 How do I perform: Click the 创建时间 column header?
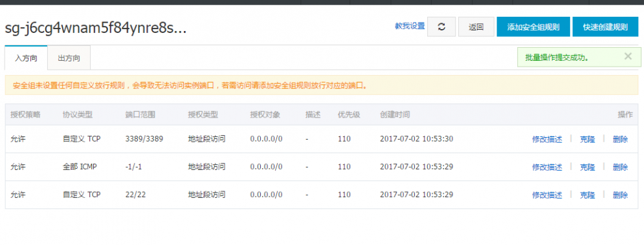(x=395, y=114)
